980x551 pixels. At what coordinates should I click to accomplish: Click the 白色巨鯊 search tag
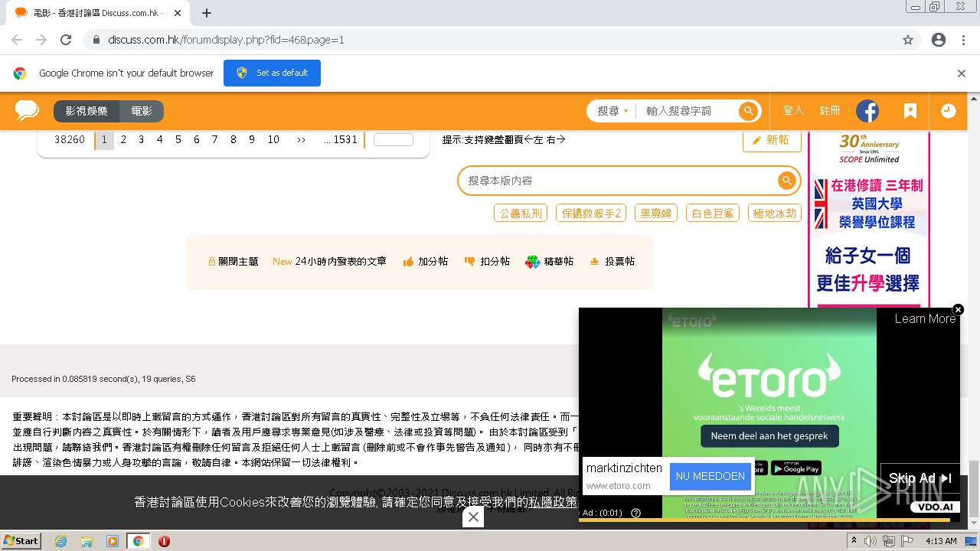click(713, 214)
